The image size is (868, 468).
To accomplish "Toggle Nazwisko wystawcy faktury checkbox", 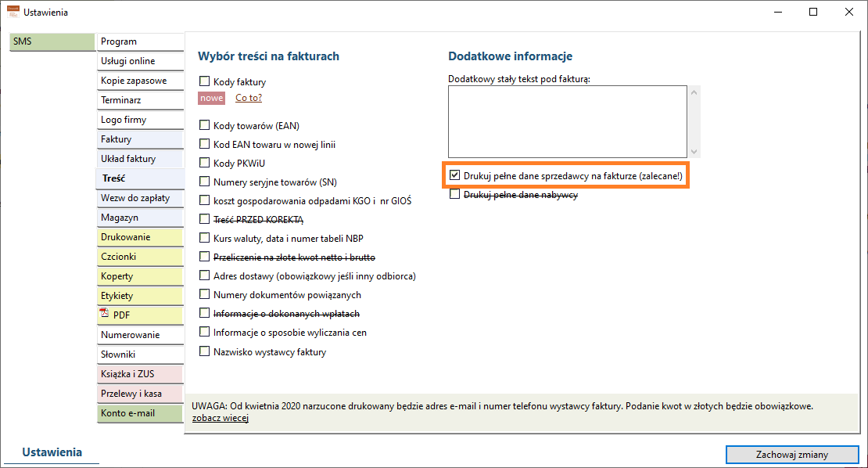I will 204,351.
